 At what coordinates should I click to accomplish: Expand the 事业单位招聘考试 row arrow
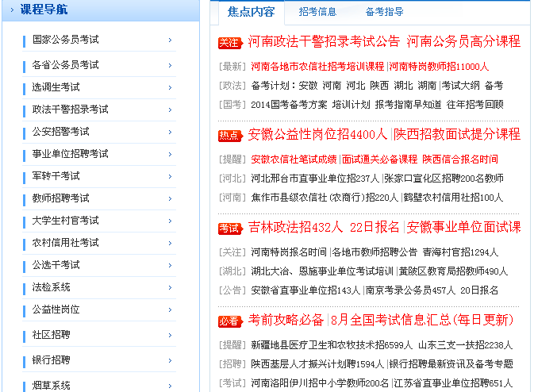[x=170, y=154]
